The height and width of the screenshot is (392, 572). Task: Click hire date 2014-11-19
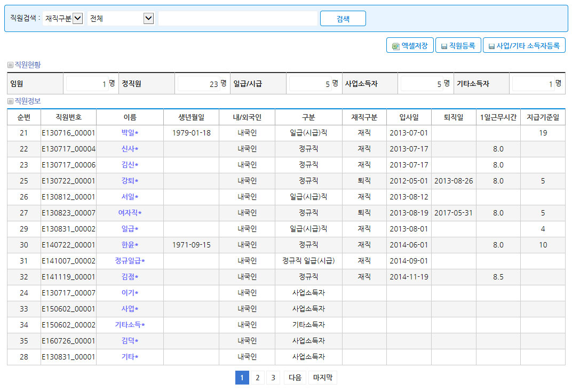[x=409, y=277]
